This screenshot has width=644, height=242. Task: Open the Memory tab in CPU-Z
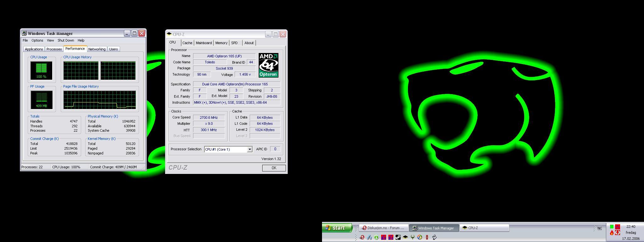[221, 43]
